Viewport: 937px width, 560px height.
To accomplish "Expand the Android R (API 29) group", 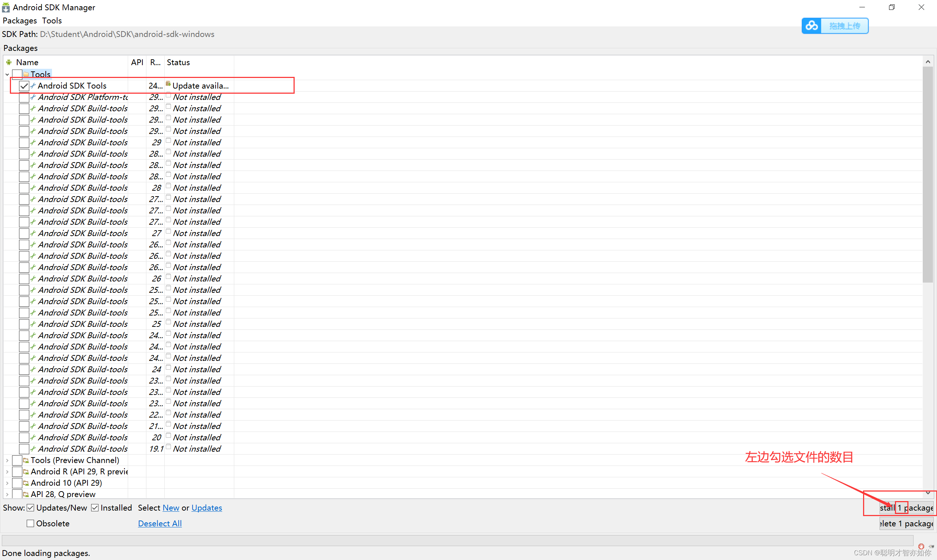I will coord(7,472).
